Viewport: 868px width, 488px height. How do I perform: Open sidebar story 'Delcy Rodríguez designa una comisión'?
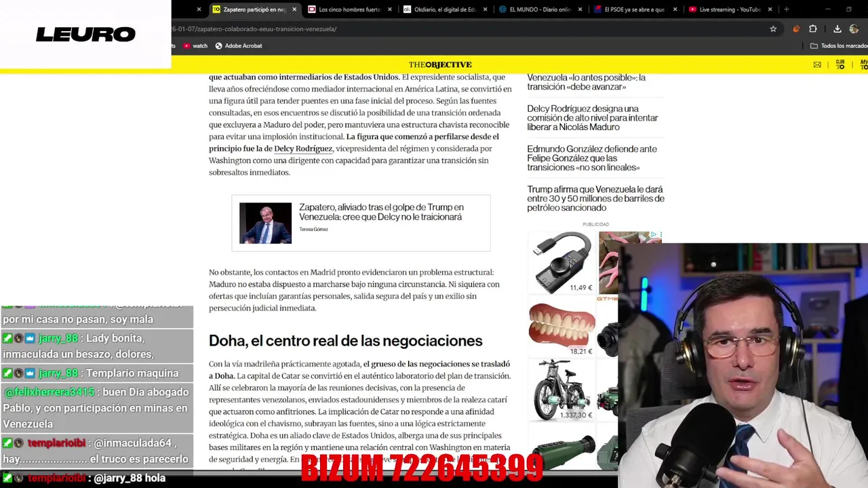point(593,118)
